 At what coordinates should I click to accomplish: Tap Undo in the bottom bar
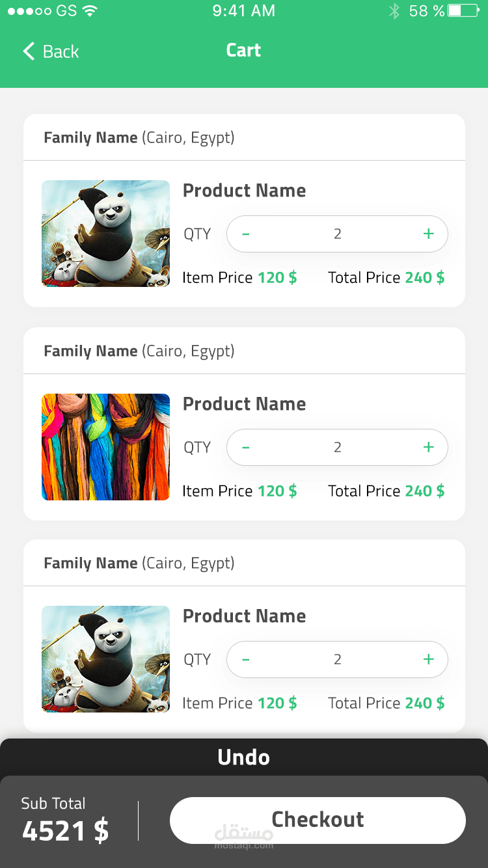pyautogui.click(x=243, y=757)
